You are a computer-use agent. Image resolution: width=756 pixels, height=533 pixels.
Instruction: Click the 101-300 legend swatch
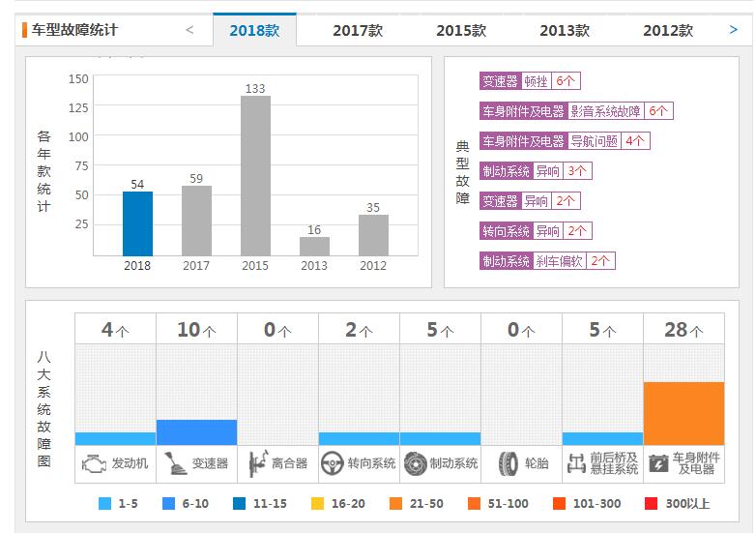[560, 504]
